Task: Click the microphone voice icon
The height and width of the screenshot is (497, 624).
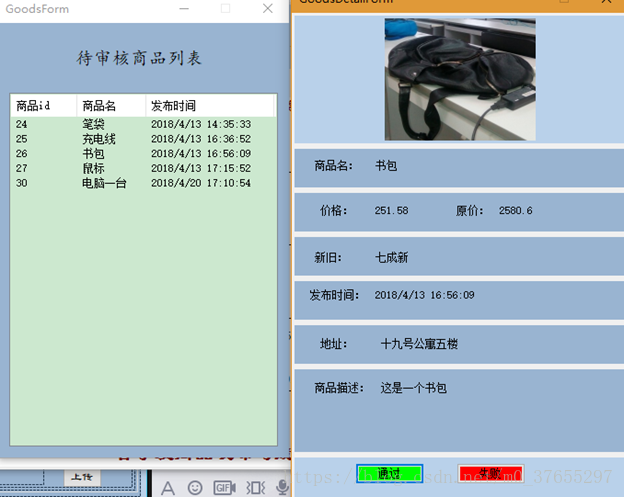Action: [x=283, y=487]
